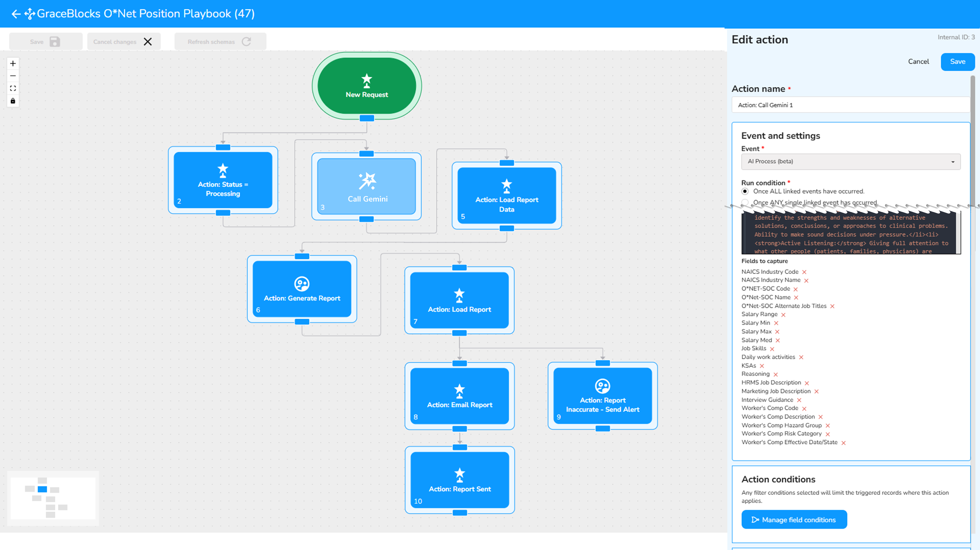This screenshot has width=980, height=550.
Task: Zoom in with the canvas plus icon
Action: [13, 64]
